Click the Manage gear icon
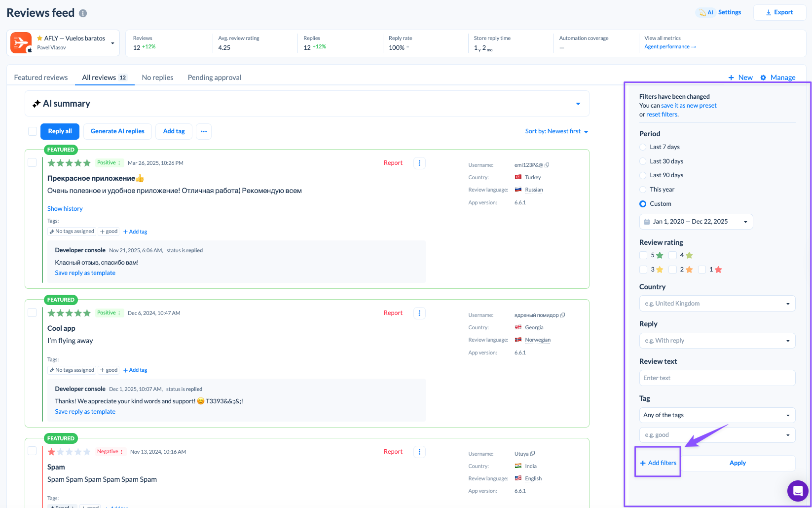812x508 pixels. [x=763, y=78]
